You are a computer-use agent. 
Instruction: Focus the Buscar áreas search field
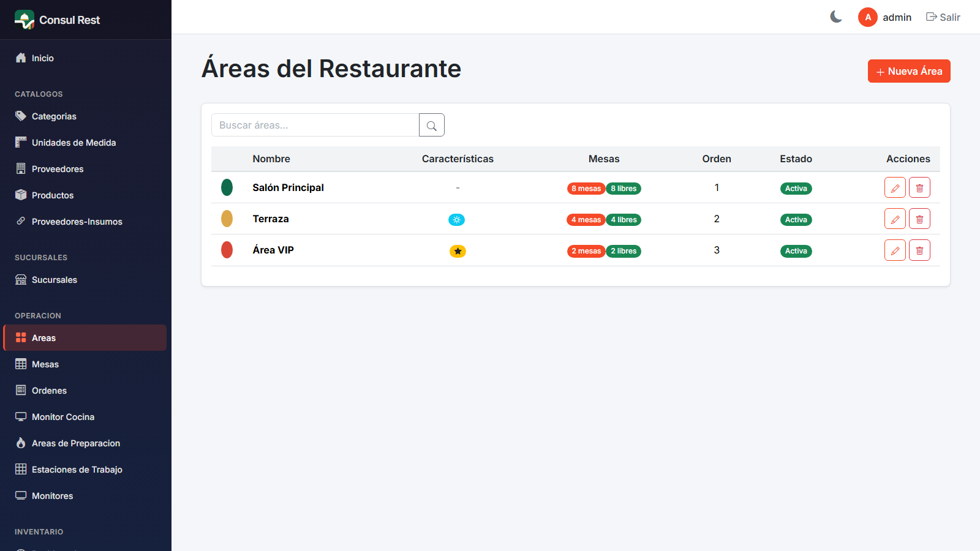315,125
